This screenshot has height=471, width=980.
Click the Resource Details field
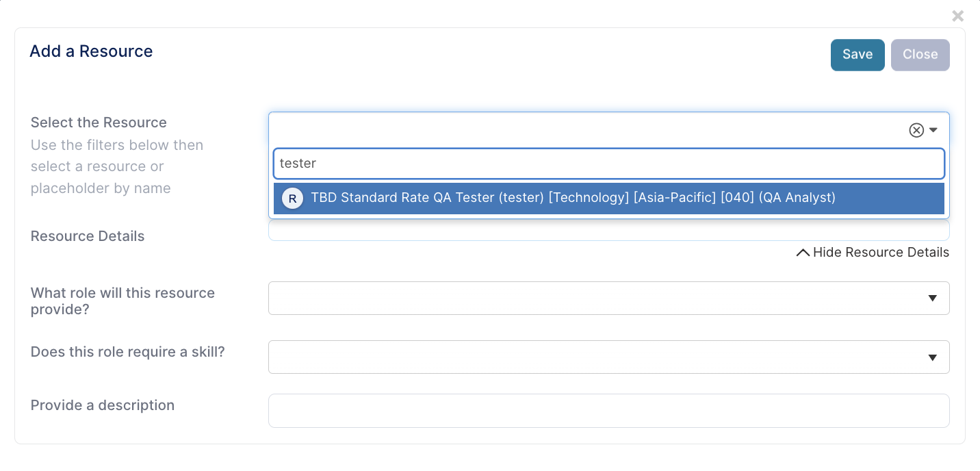pos(609,231)
